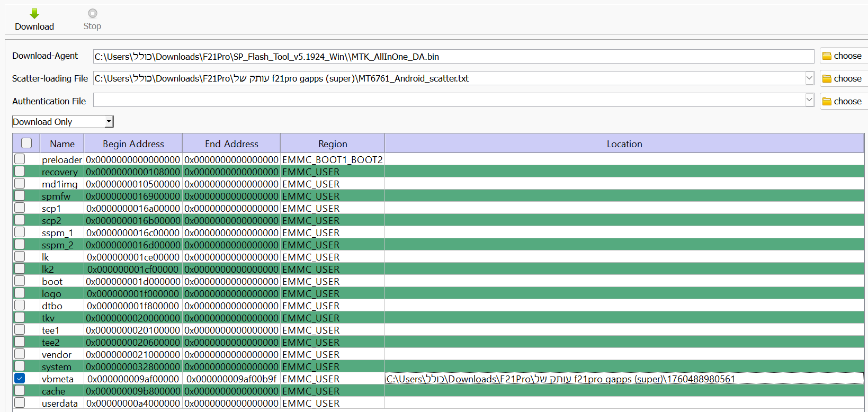Enable the preloader partition checkbox

(x=20, y=159)
